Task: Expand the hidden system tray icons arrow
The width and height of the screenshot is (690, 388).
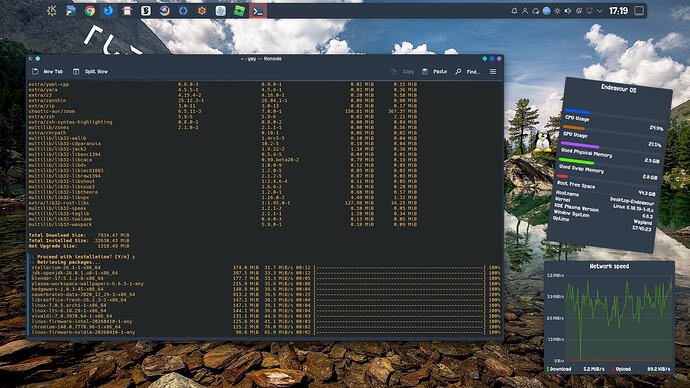Action: click(599, 11)
